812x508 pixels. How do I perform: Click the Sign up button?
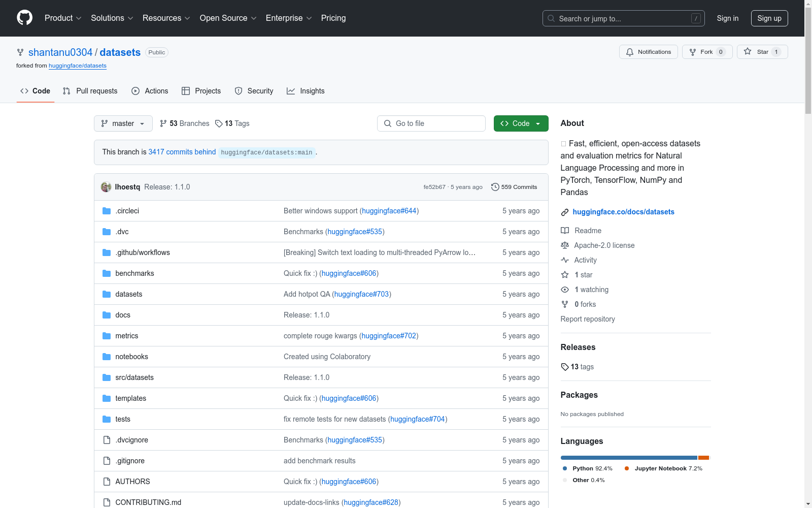(x=769, y=18)
